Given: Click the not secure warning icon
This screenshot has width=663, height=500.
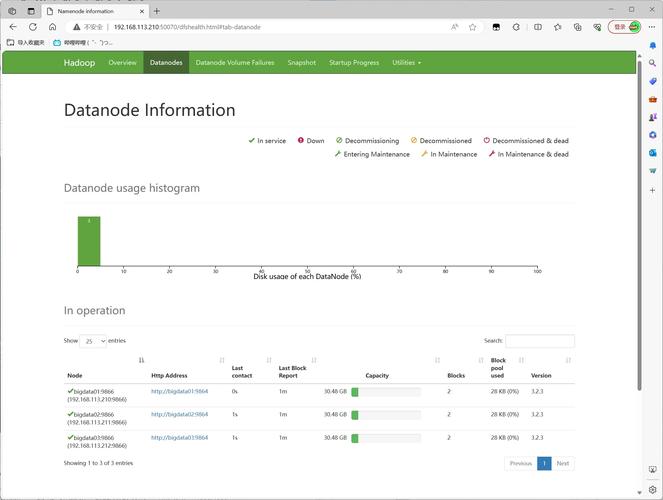Looking at the screenshot, I should pos(77,27).
